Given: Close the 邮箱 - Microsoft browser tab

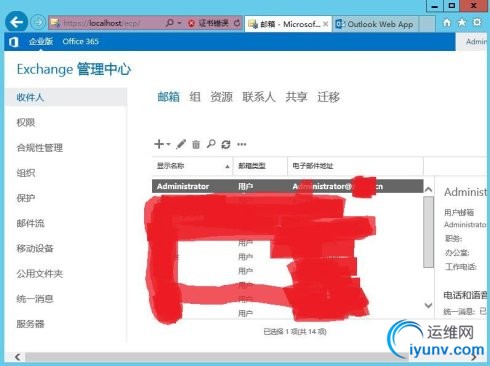Looking at the screenshot, I should click(326, 24).
